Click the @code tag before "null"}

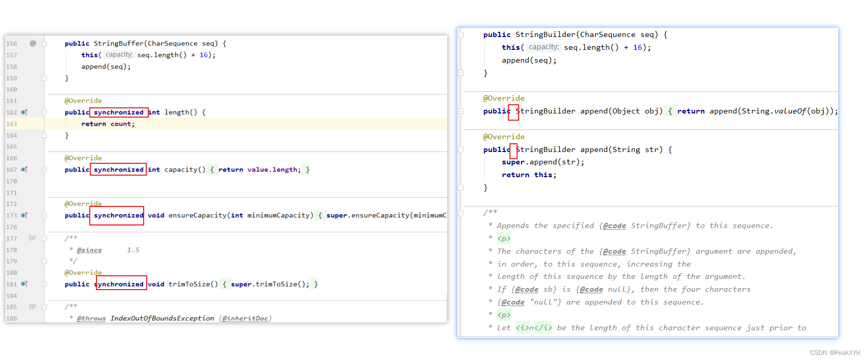pos(513,302)
